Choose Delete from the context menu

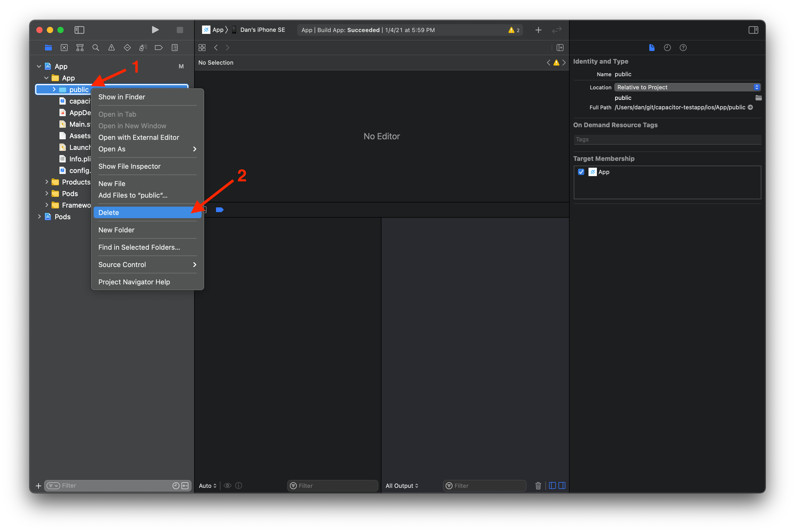coord(109,212)
